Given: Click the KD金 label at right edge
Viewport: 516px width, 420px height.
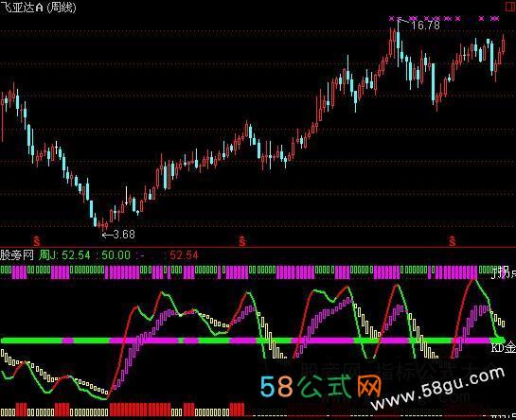Looking at the screenshot, I should (x=503, y=347).
